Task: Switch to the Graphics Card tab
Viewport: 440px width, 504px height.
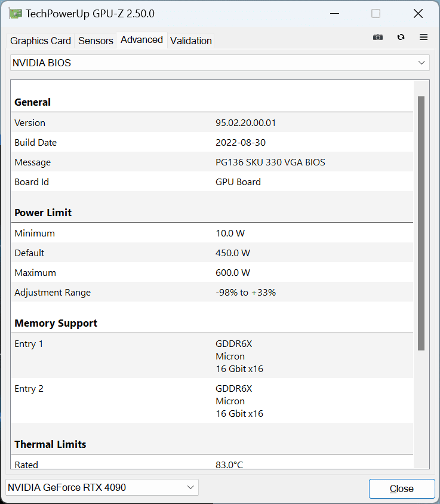Action: coord(41,41)
